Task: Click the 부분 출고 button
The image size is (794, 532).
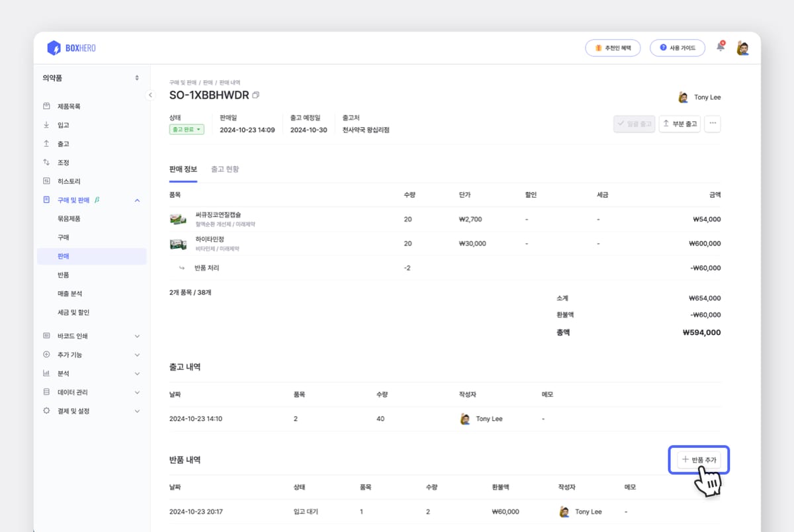Action: coord(680,124)
